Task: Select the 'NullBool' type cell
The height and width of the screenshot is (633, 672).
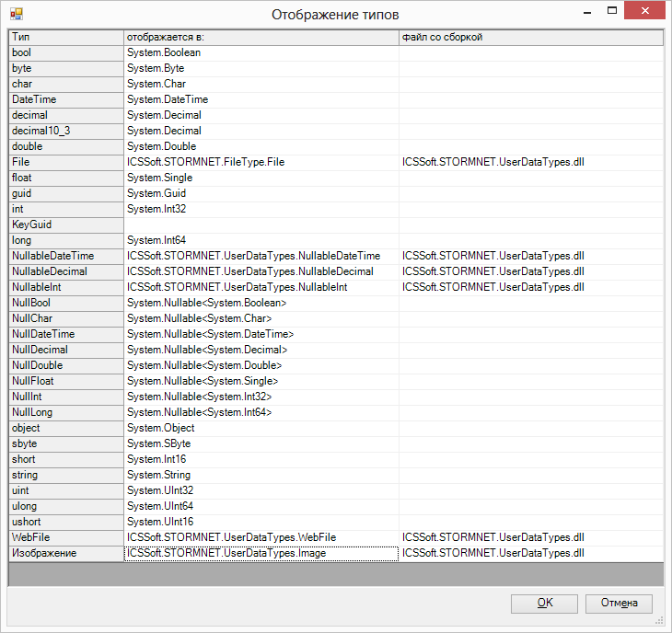Action: pyautogui.click(x=66, y=303)
